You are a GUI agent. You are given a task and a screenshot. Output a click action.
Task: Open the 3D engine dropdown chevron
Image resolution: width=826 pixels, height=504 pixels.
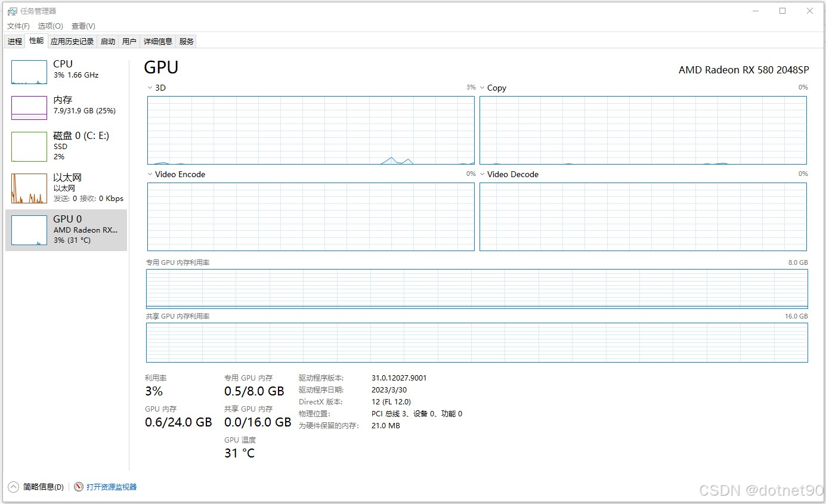click(150, 88)
